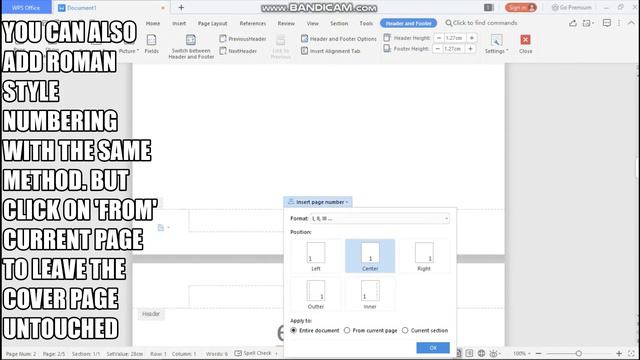Decrease Header Height value

439,38
